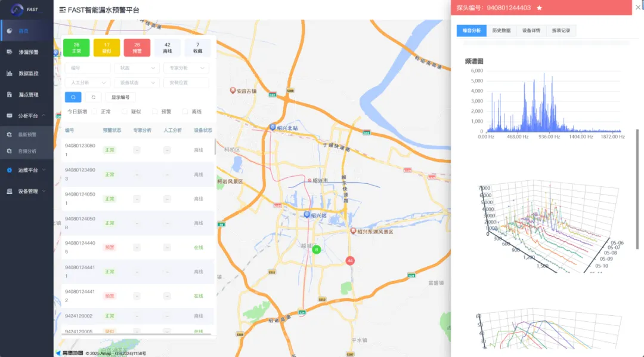The height and width of the screenshot is (357, 644).
Task: Switch to the 历史数据 tab
Action: click(501, 30)
